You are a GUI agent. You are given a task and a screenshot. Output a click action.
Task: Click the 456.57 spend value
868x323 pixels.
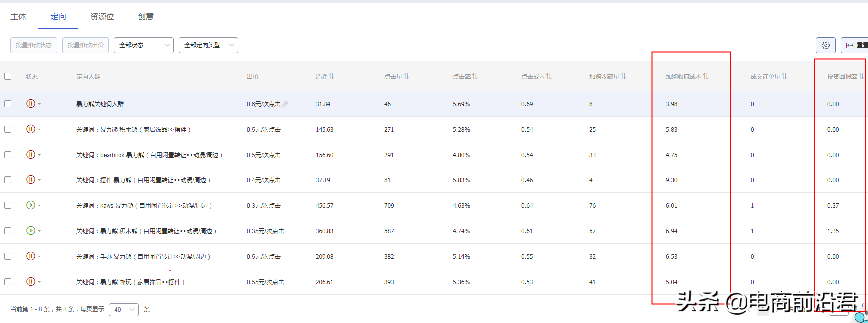click(325, 206)
